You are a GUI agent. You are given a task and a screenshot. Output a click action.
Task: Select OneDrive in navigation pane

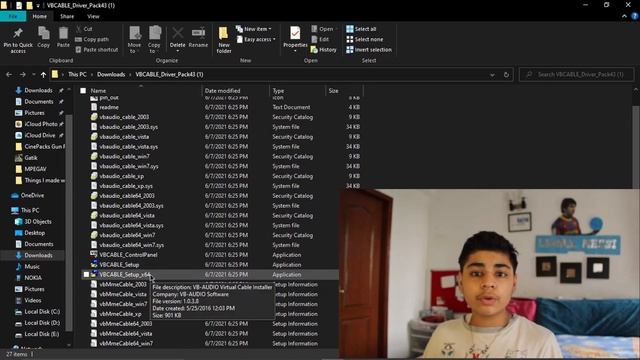(x=32, y=195)
